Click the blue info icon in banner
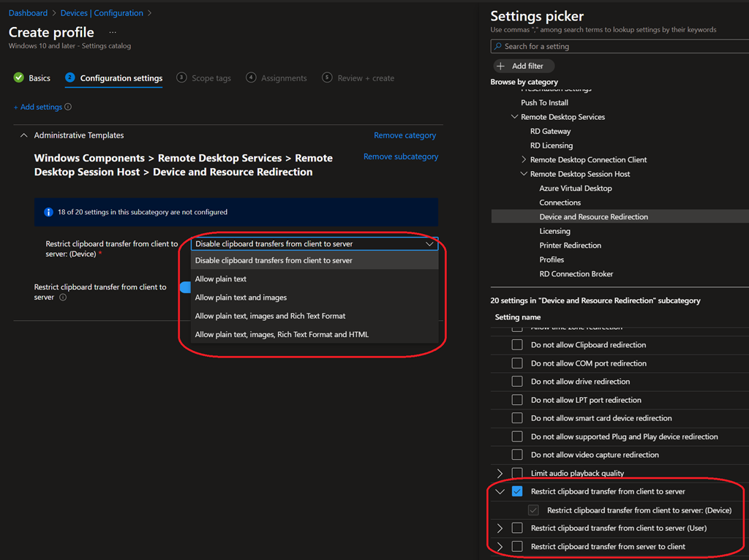 pyautogui.click(x=48, y=212)
